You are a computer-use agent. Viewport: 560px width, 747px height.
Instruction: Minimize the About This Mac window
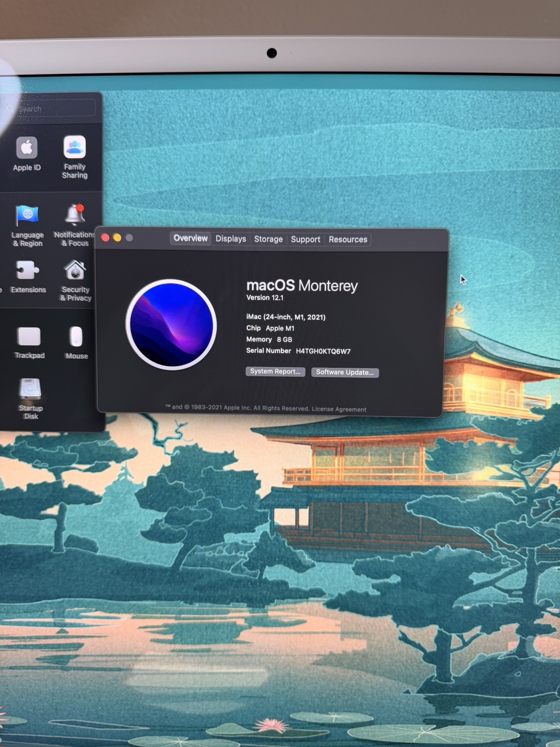[117, 238]
